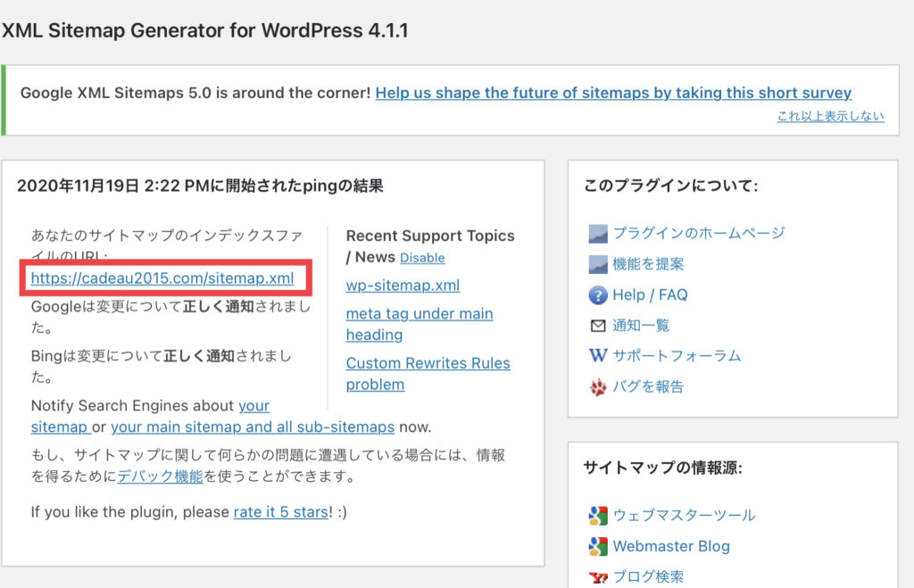Image resolution: width=914 pixels, height=588 pixels.
Task: Click the サイトマップの情報源 heading
Action: [663, 468]
